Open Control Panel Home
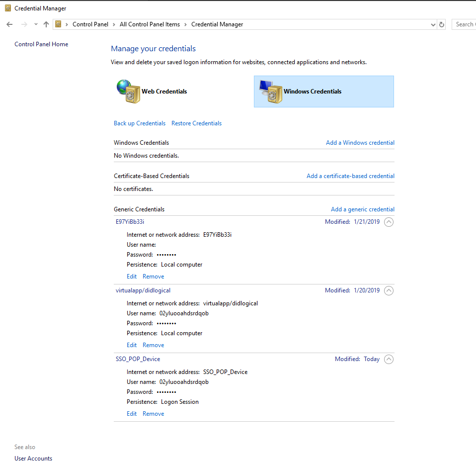The width and height of the screenshot is (476, 463). click(41, 44)
